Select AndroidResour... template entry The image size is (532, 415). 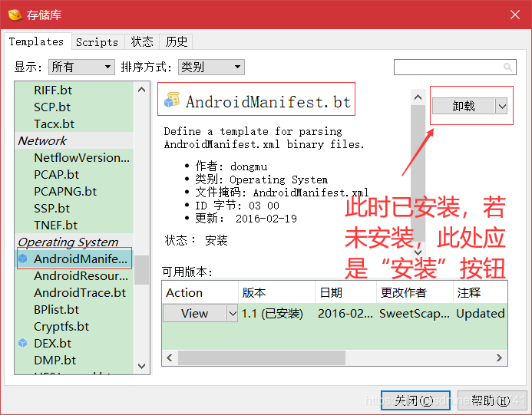[x=74, y=275]
